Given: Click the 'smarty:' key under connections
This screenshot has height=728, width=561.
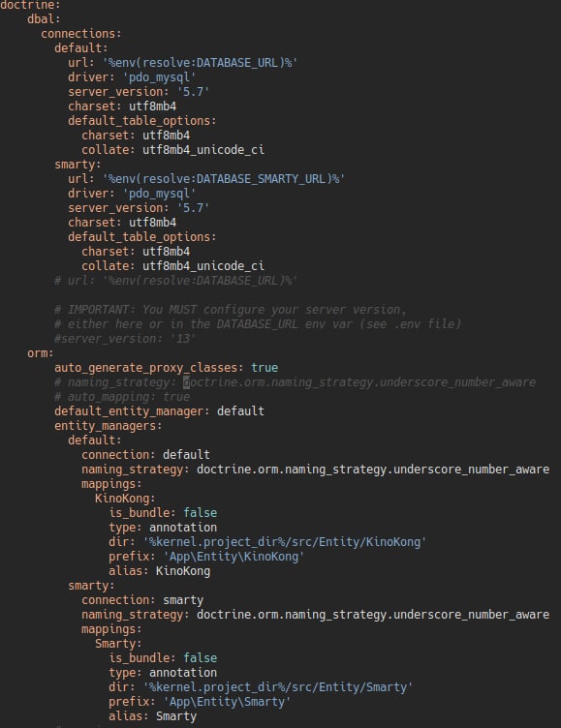Looking at the screenshot, I should (78, 165).
